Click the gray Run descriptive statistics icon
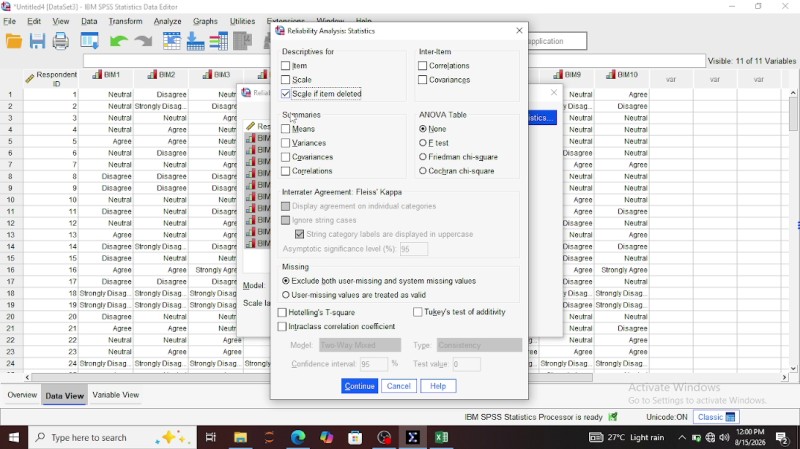This screenshot has height=449, width=800. pyautogui.click(x=242, y=41)
